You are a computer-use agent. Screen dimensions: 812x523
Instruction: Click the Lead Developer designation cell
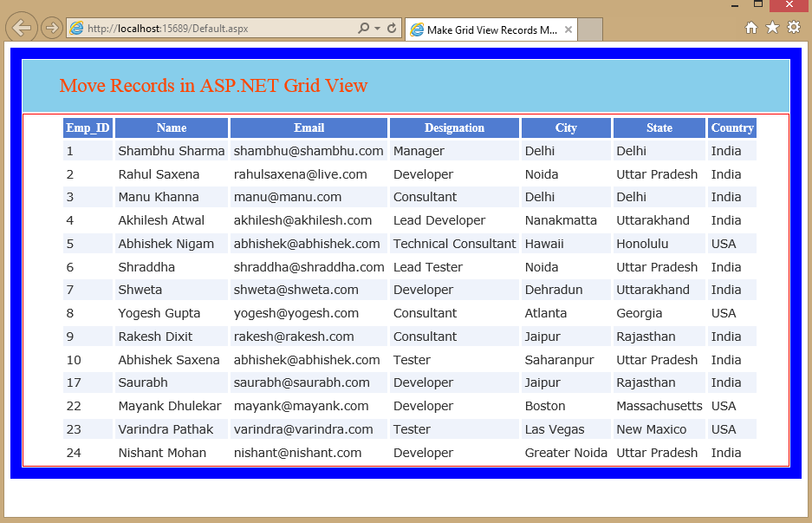tap(454, 220)
